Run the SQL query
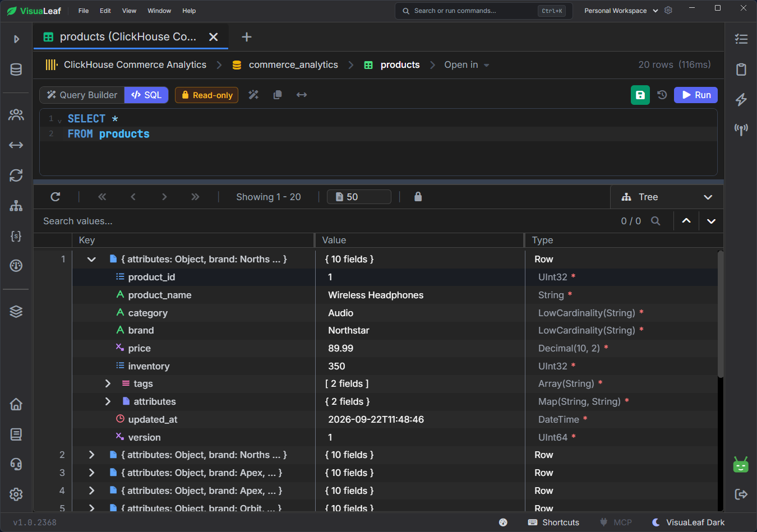757x532 pixels. coord(696,95)
